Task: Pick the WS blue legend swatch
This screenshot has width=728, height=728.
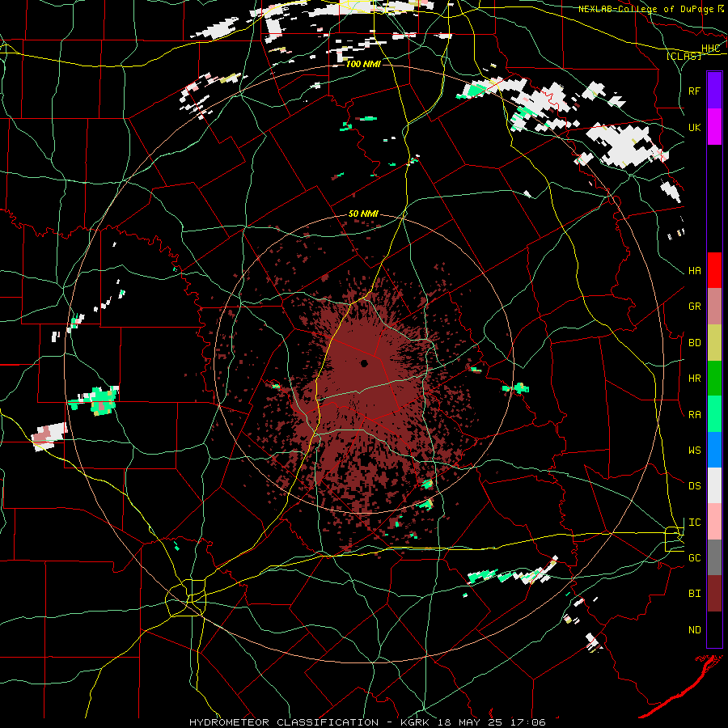Action: 714,450
